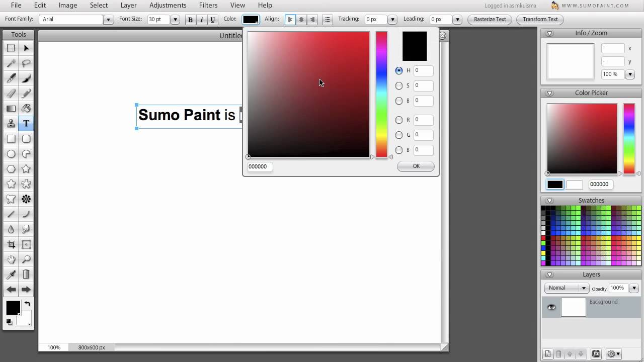Screen dimensions: 644x362
Task: Toggle Underline text formatting
Action: (212, 20)
